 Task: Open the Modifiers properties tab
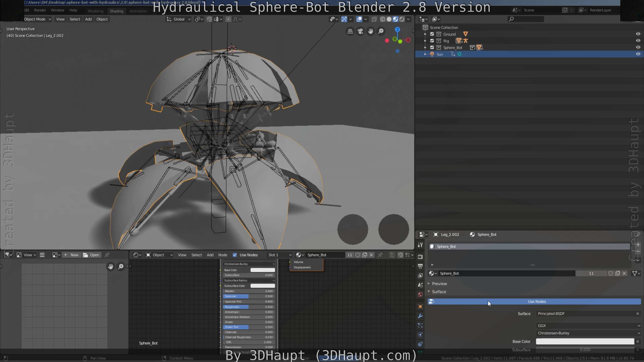point(420,316)
